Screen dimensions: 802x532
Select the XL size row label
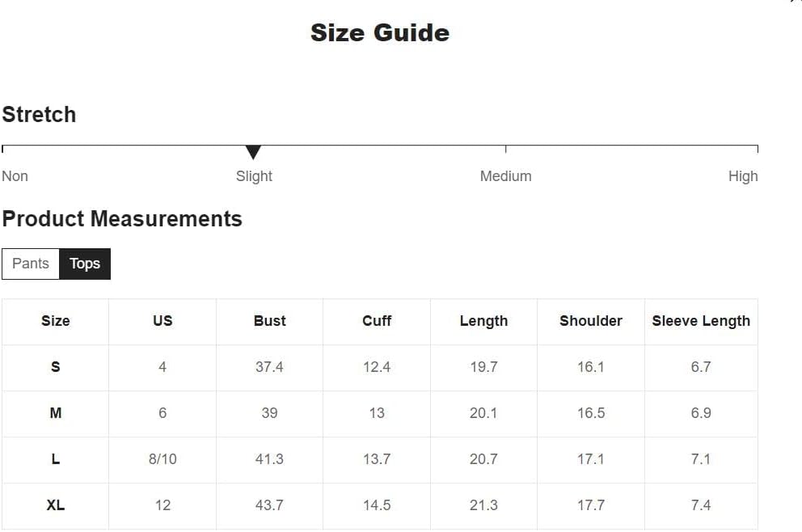[x=55, y=505]
